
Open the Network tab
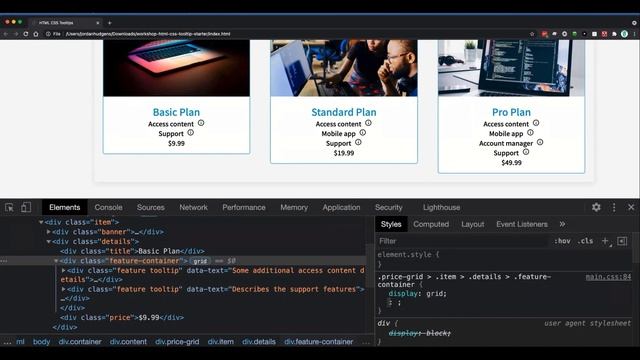click(x=193, y=207)
